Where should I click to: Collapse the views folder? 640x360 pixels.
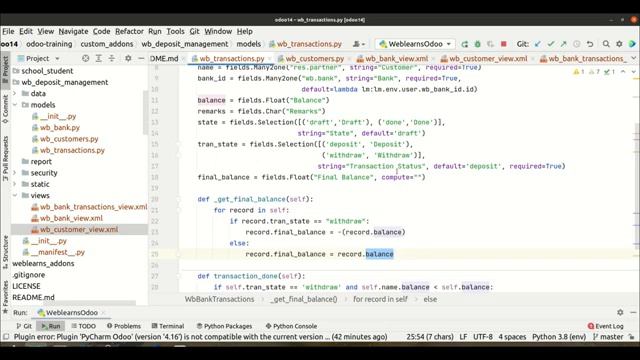[15, 196]
